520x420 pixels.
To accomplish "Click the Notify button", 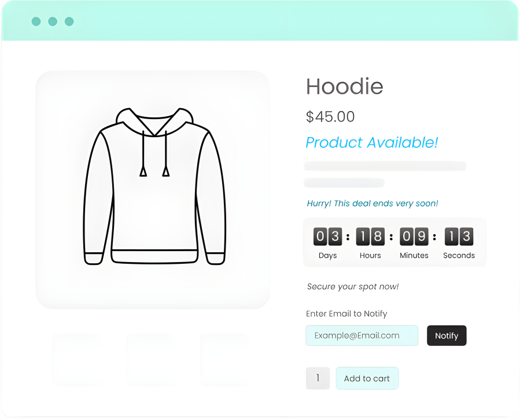I will [x=447, y=336].
